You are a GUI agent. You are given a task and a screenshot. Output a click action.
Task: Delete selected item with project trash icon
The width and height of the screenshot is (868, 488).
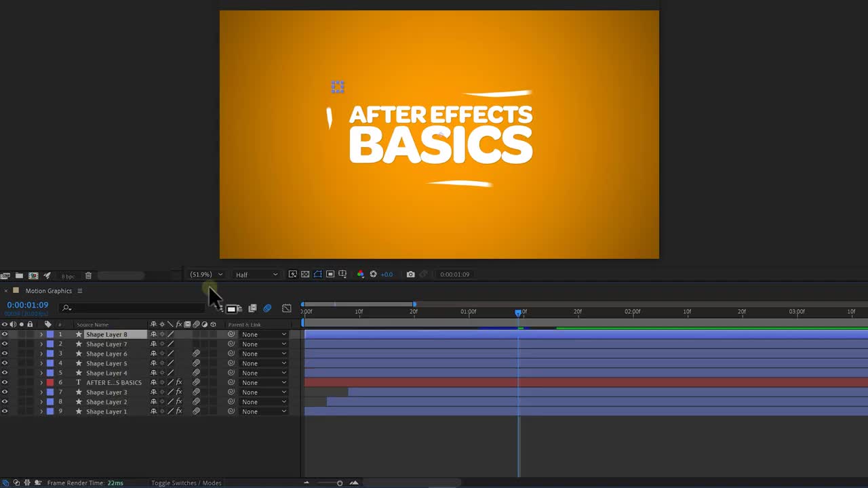click(88, 276)
